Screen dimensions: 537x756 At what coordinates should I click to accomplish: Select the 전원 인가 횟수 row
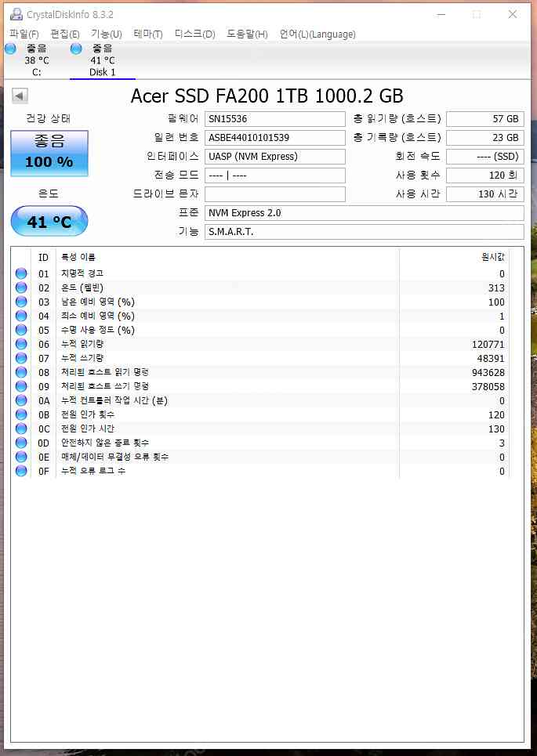coord(260,414)
